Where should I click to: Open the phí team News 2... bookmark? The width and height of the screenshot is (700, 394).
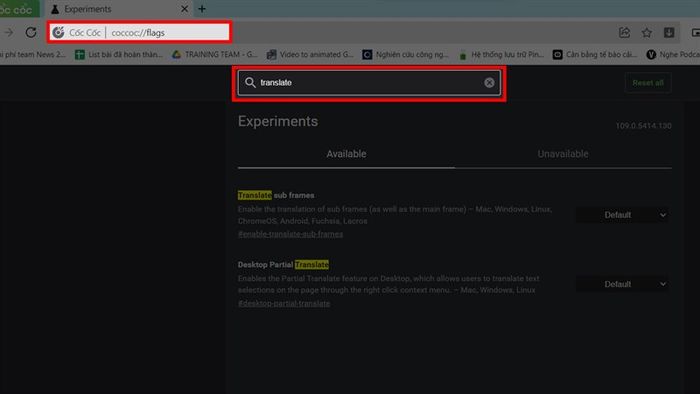[x=33, y=54]
